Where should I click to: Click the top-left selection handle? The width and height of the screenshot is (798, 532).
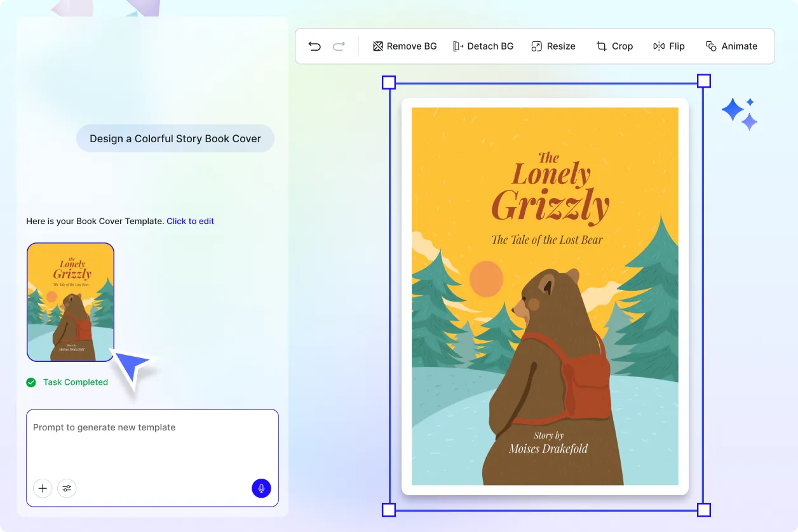pyautogui.click(x=388, y=81)
